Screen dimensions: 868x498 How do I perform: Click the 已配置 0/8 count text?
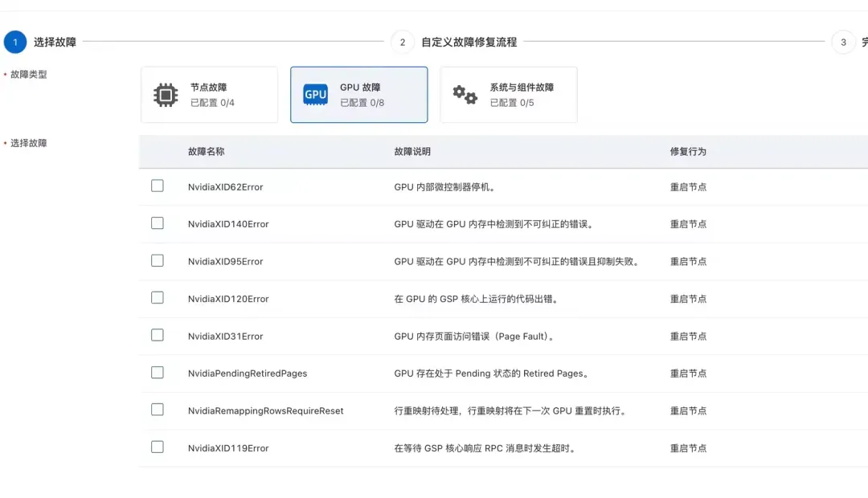click(x=362, y=103)
